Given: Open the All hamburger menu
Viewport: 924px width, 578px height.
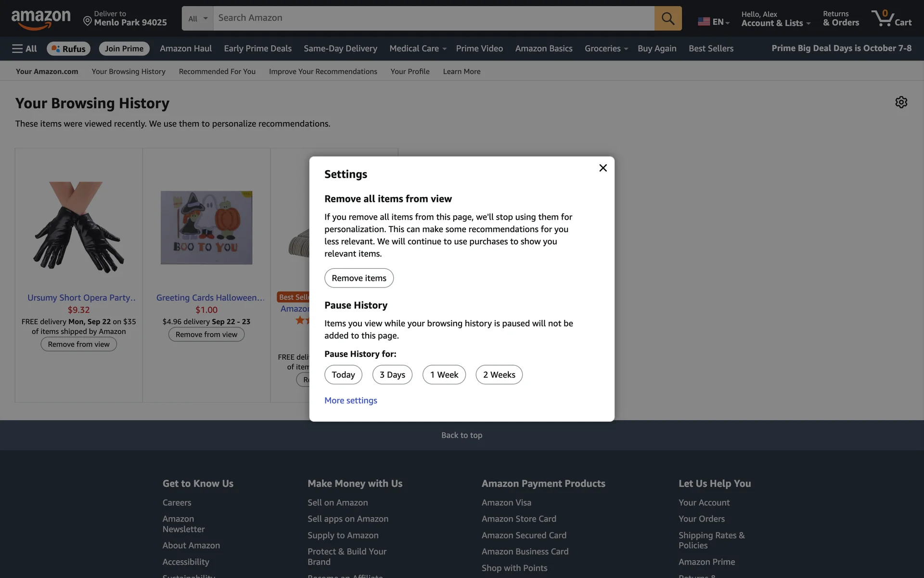Looking at the screenshot, I should [25, 49].
